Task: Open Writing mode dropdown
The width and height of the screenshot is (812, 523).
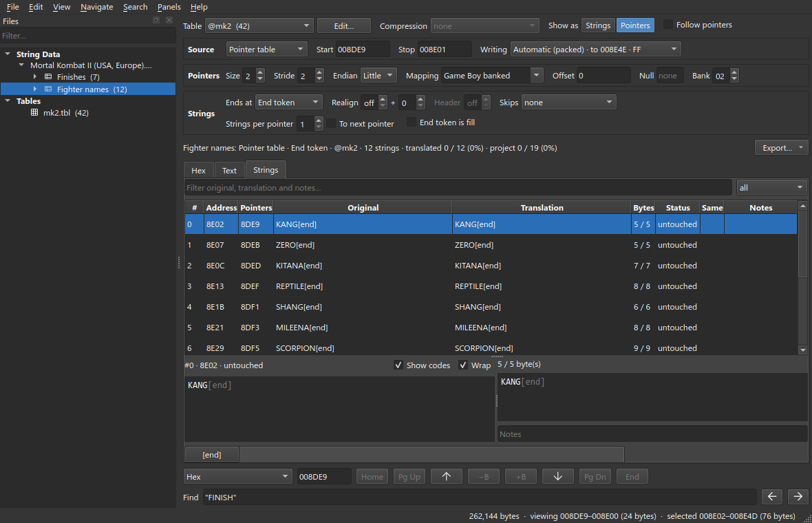Action: click(595, 49)
